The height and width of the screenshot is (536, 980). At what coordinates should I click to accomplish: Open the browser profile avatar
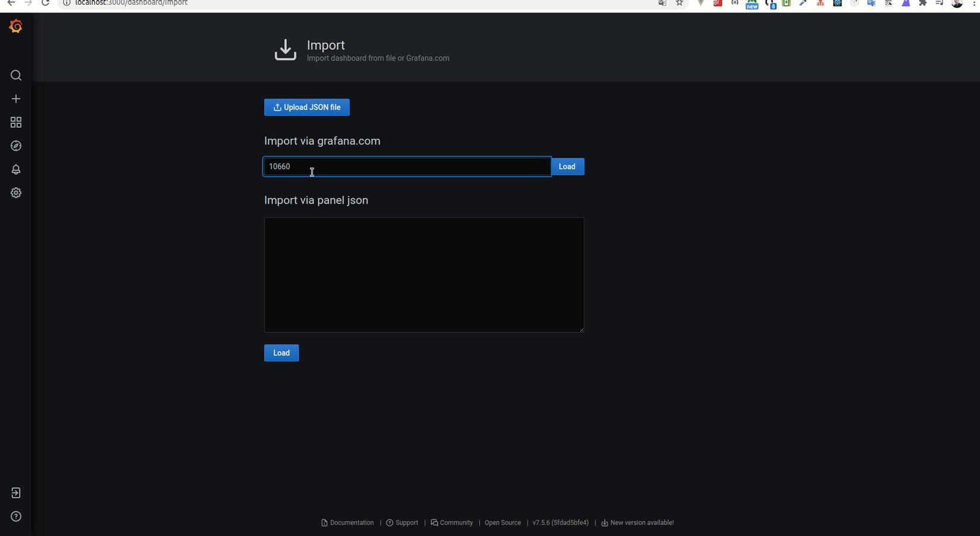[957, 3]
